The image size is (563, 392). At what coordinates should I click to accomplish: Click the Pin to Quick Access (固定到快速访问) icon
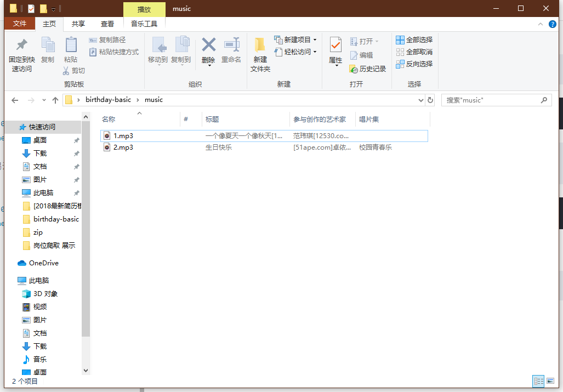[22, 46]
